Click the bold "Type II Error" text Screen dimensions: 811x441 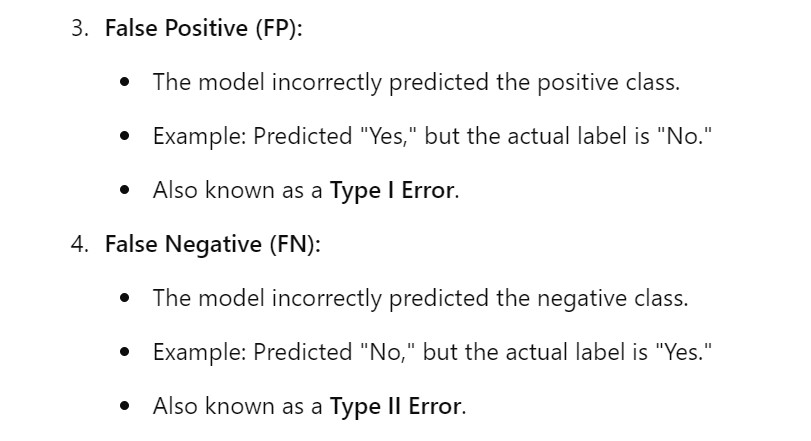coord(396,406)
